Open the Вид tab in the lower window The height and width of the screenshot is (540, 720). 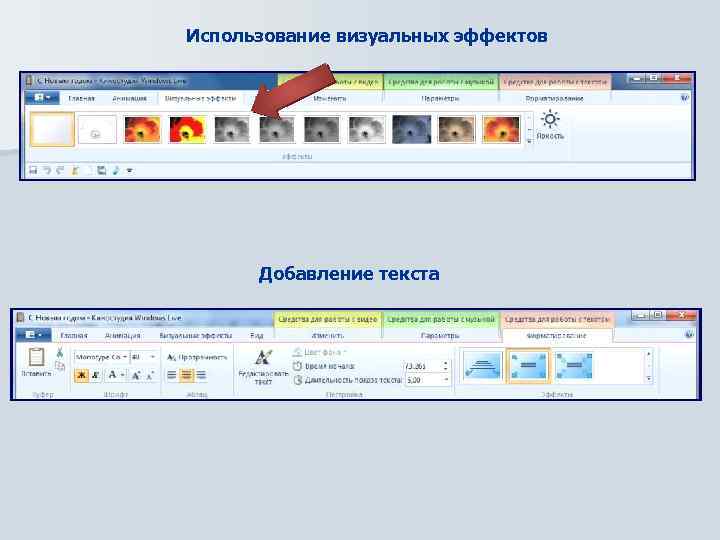[x=257, y=336]
